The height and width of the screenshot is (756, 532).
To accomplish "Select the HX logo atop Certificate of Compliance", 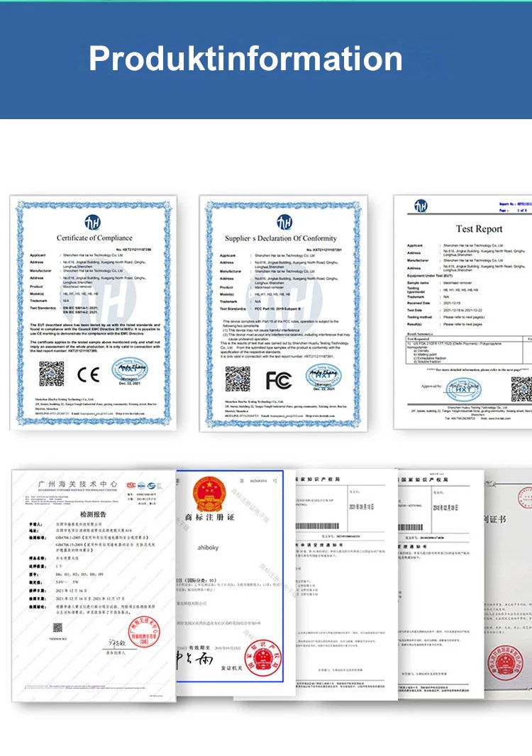I will (94, 221).
